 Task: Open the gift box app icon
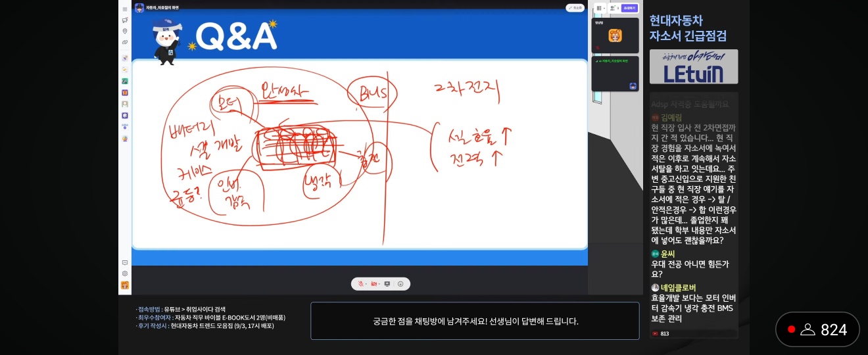tap(125, 93)
